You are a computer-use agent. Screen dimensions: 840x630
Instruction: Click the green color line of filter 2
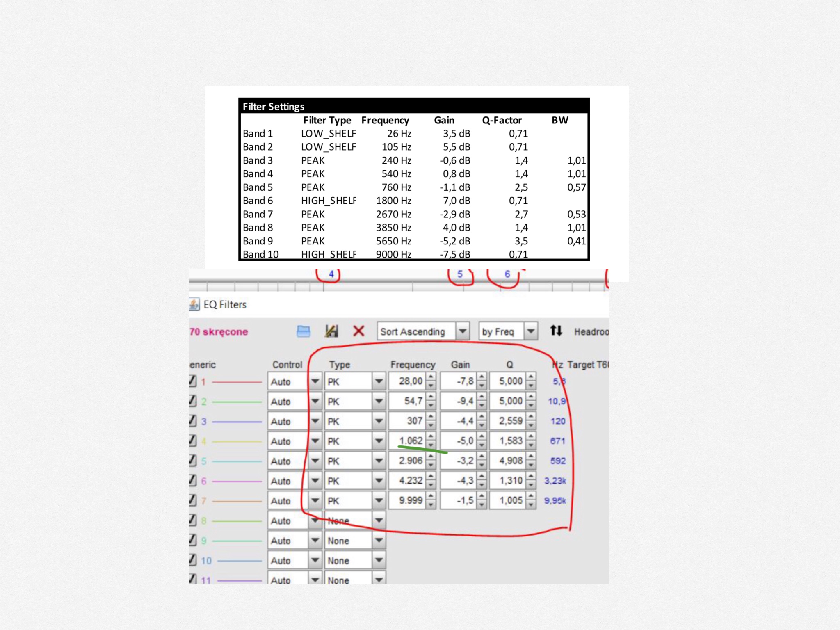click(x=237, y=402)
